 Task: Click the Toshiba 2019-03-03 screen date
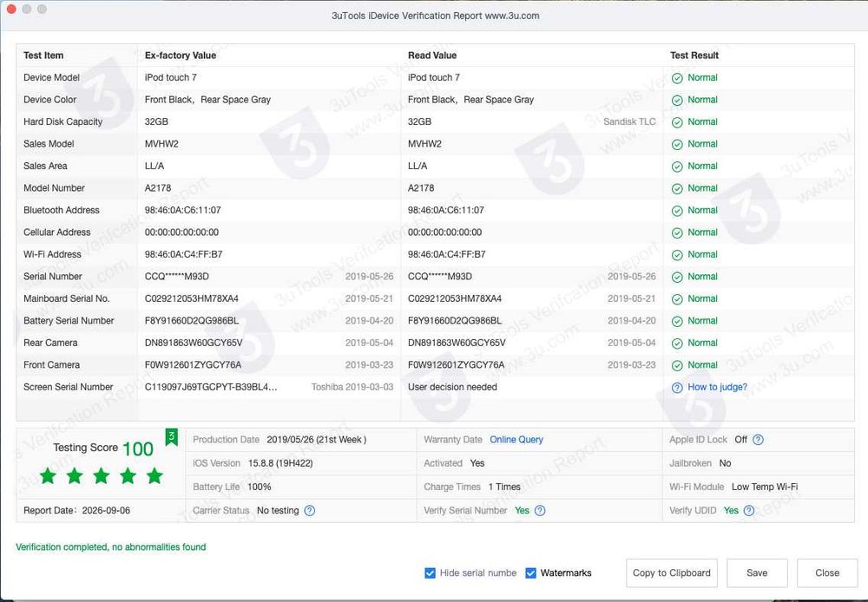pyautogui.click(x=352, y=388)
